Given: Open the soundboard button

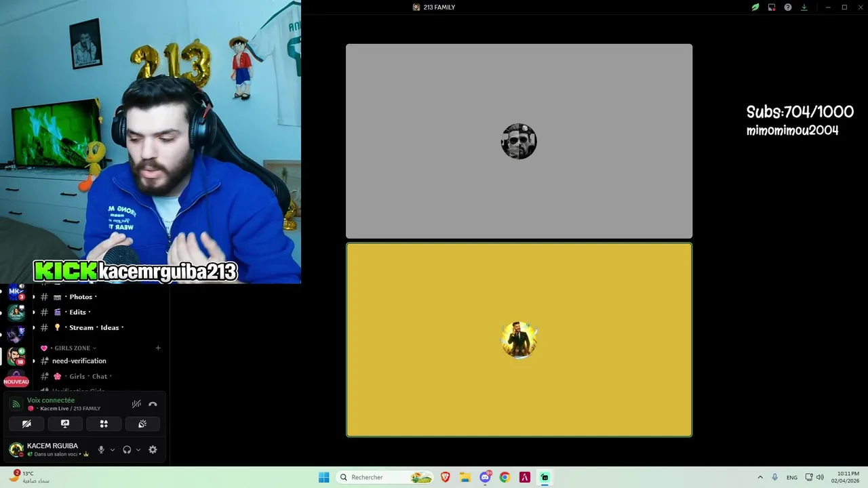Looking at the screenshot, I should [142, 424].
